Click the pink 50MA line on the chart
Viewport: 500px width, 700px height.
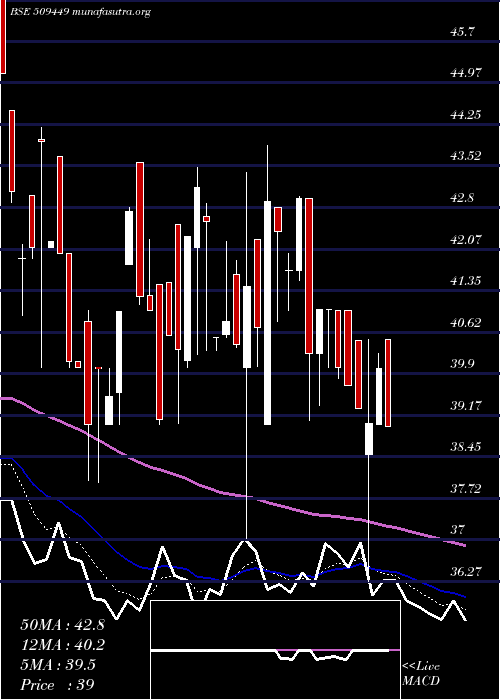pos(232,493)
